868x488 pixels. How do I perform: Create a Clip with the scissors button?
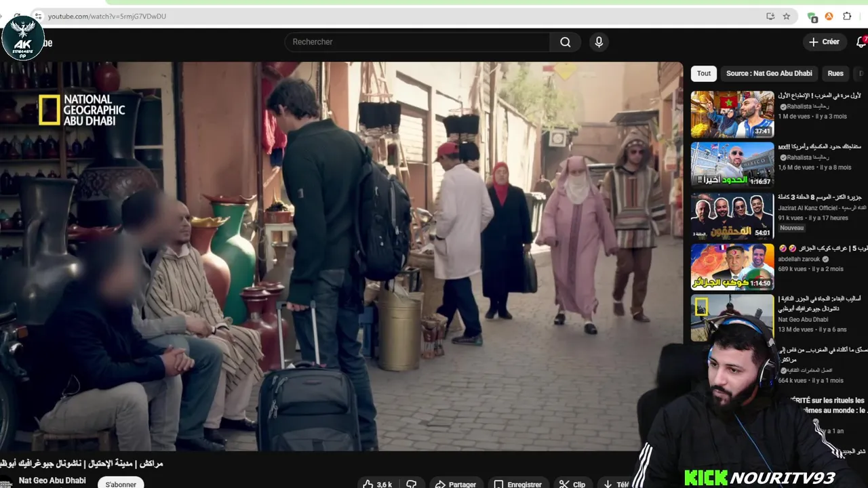click(x=572, y=484)
